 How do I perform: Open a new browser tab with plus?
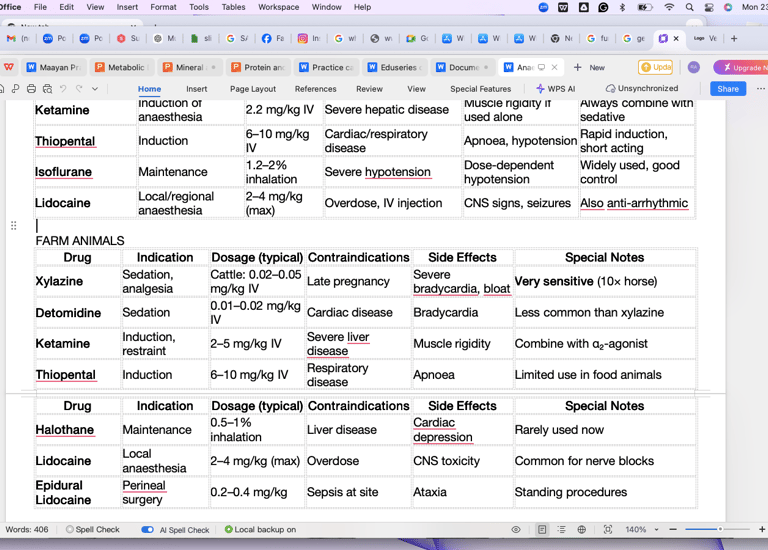click(734, 38)
